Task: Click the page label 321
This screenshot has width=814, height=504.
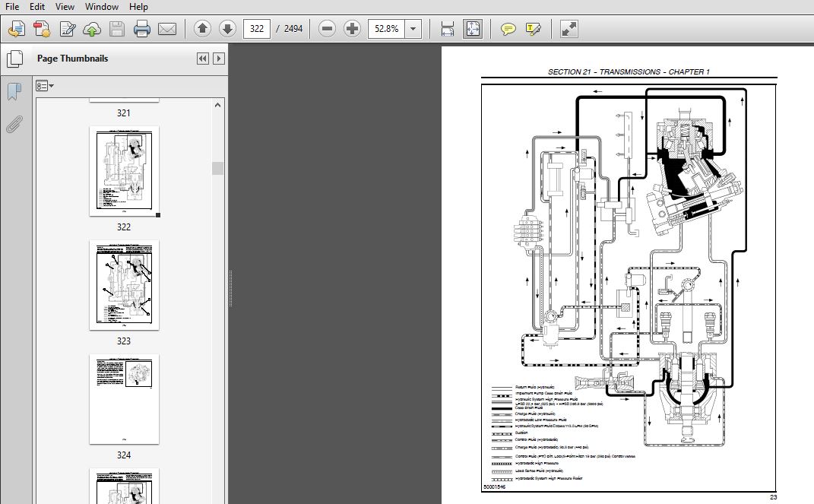Action: (124, 113)
